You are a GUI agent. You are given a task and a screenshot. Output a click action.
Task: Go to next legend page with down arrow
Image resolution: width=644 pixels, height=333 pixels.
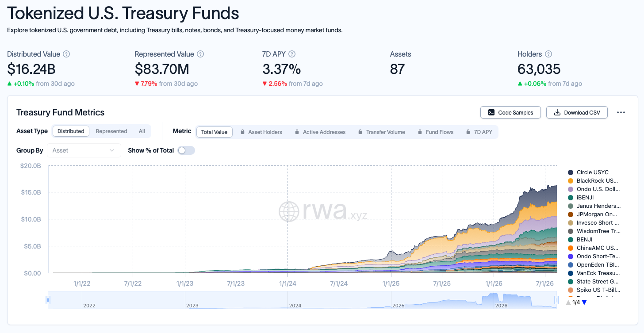[x=584, y=302]
